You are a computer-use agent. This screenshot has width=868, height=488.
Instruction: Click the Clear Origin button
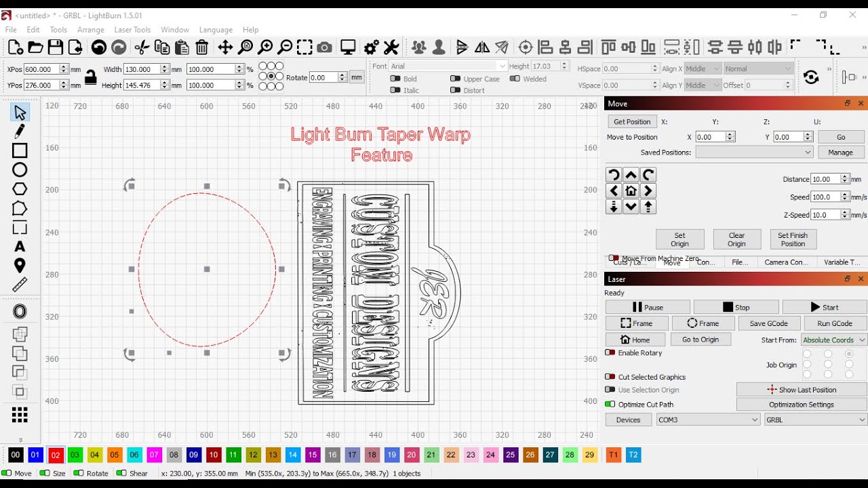pyautogui.click(x=737, y=239)
